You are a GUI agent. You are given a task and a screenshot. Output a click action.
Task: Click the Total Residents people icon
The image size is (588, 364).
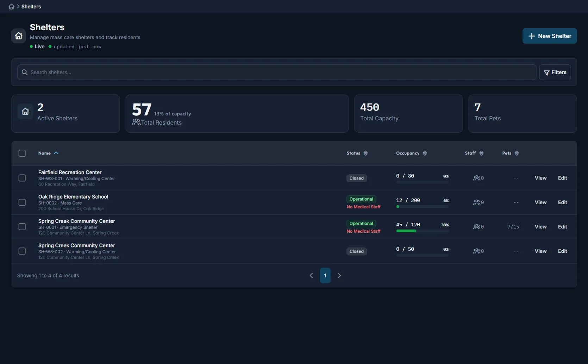[136, 122]
